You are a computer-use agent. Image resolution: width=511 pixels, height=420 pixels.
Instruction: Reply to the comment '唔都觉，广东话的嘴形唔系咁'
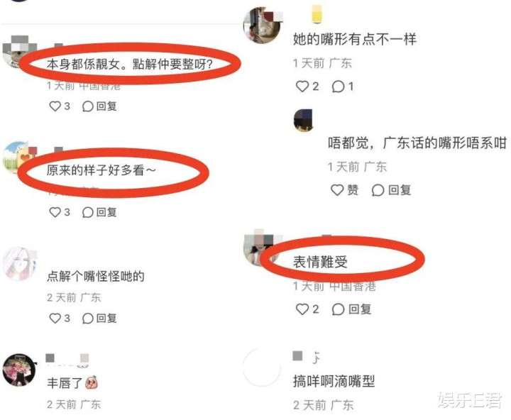tap(391, 189)
